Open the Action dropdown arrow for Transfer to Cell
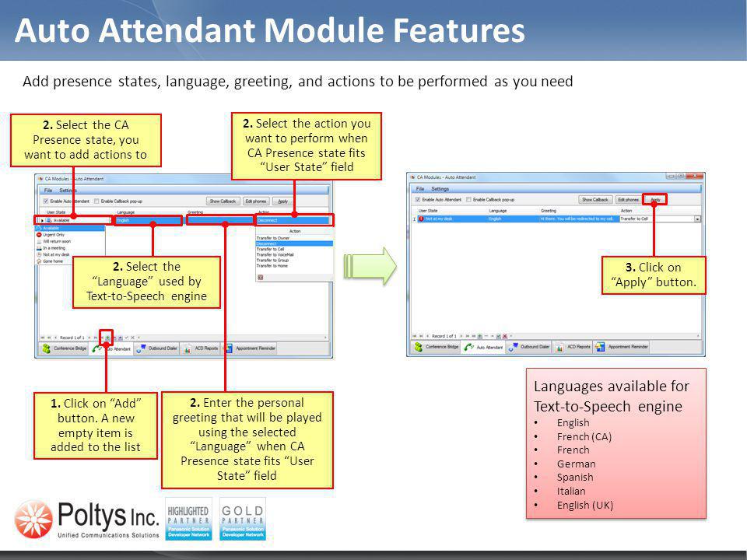The height and width of the screenshot is (560, 747). tap(697, 219)
